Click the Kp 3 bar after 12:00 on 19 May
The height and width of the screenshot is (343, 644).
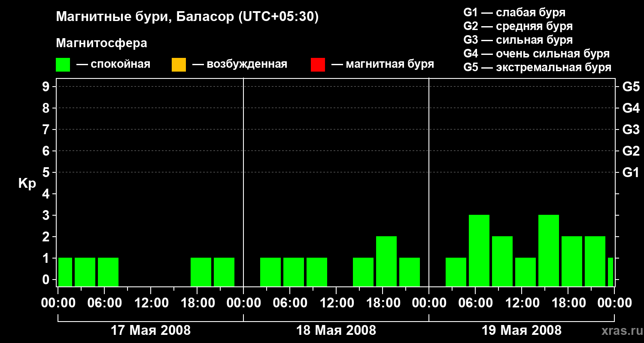click(x=549, y=251)
